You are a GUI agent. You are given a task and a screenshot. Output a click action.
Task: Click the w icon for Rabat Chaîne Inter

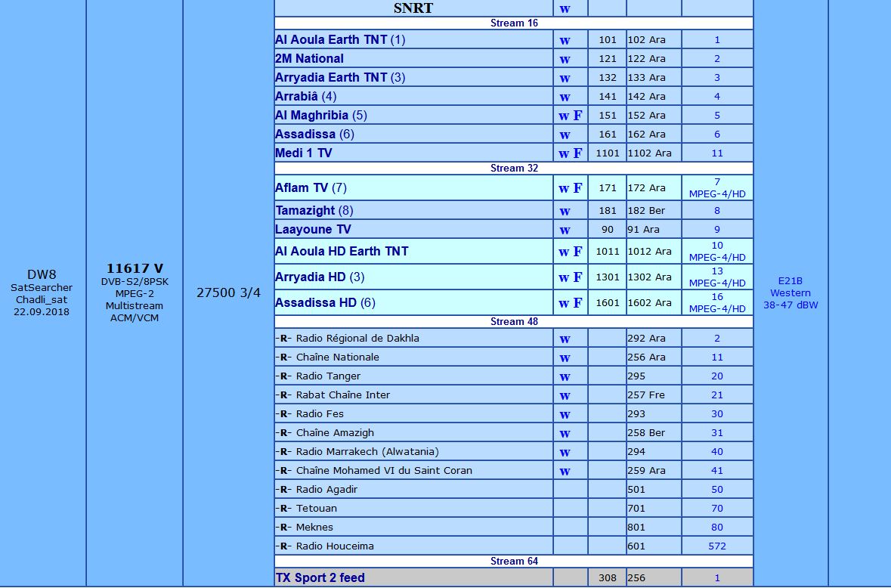pyautogui.click(x=565, y=396)
